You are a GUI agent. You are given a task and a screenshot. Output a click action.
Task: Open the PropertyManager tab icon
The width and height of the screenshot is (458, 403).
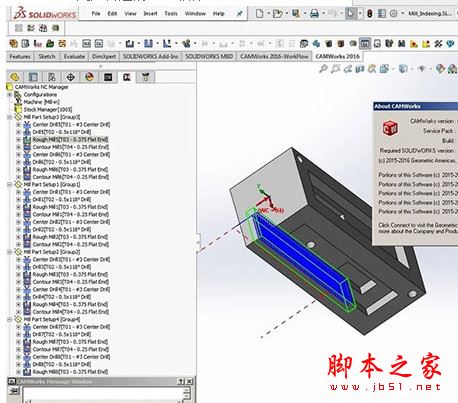click(33, 77)
